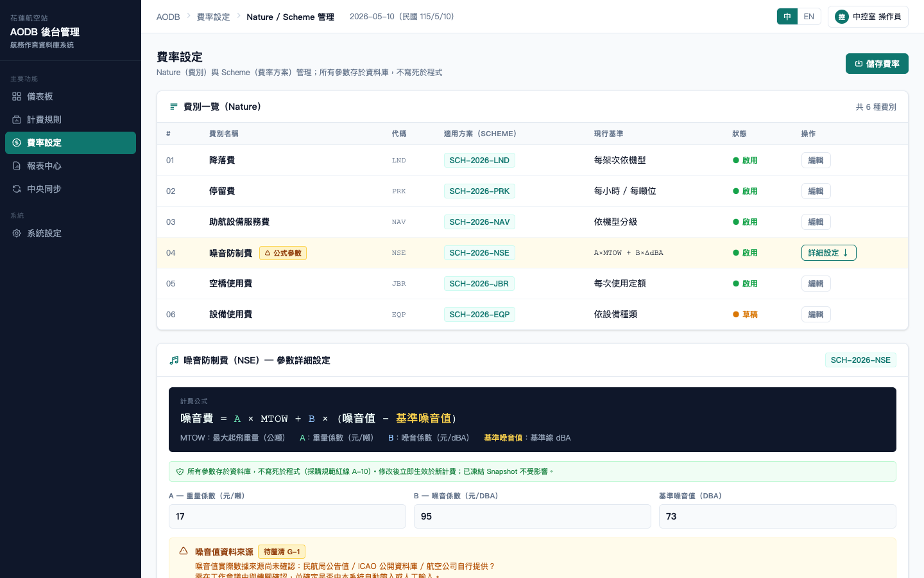The width and height of the screenshot is (924, 578).
Task: Click the user avatar badge 控
Action: coord(842,17)
